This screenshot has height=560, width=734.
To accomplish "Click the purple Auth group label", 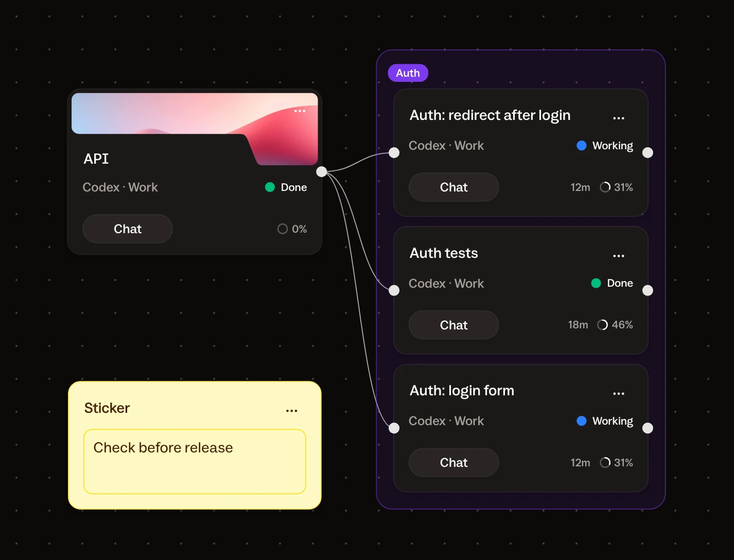I will point(408,73).
